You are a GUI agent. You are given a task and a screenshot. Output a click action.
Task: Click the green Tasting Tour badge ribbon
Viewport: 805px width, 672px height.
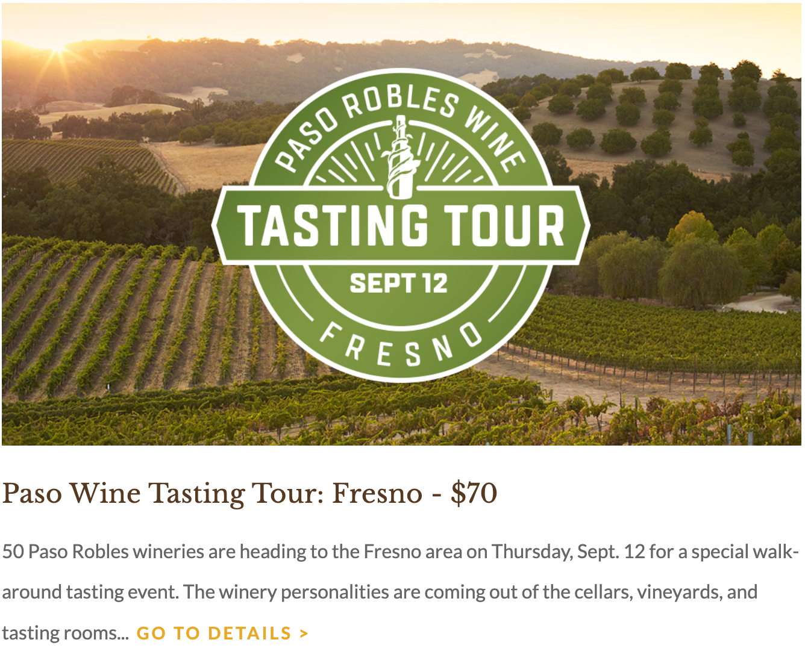coord(401,225)
